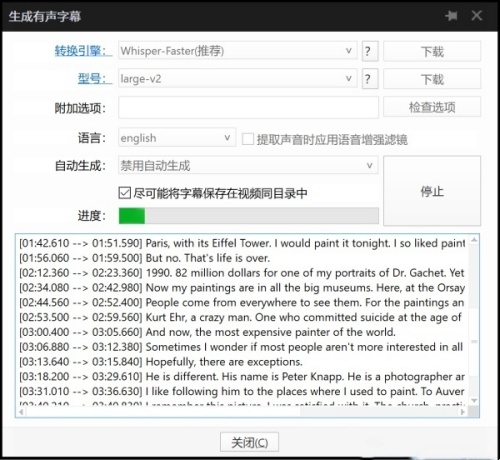Open the 禁用自动生成 auto-generate dropdown
The height and width of the screenshot is (460, 500).
(248, 165)
